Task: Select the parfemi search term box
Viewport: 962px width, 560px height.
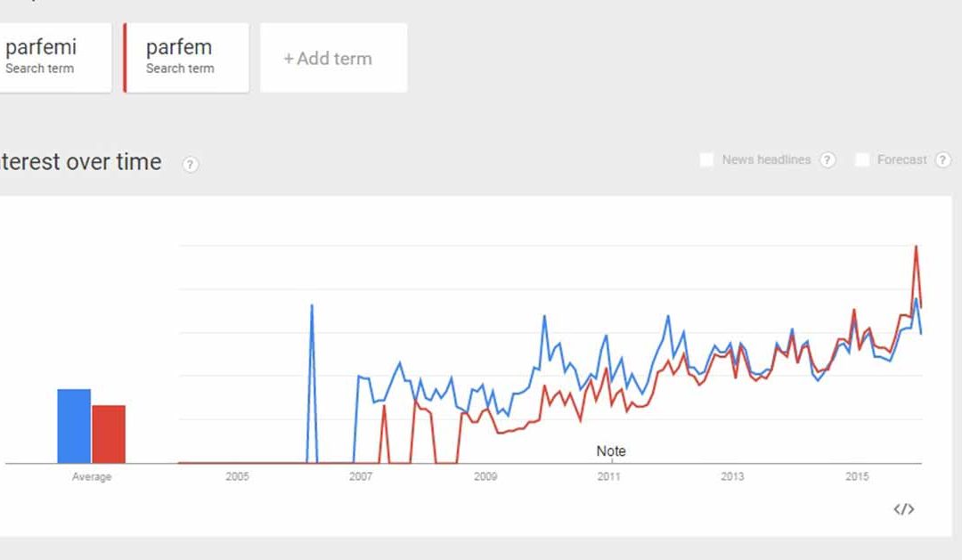Action: pyautogui.click(x=55, y=58)
